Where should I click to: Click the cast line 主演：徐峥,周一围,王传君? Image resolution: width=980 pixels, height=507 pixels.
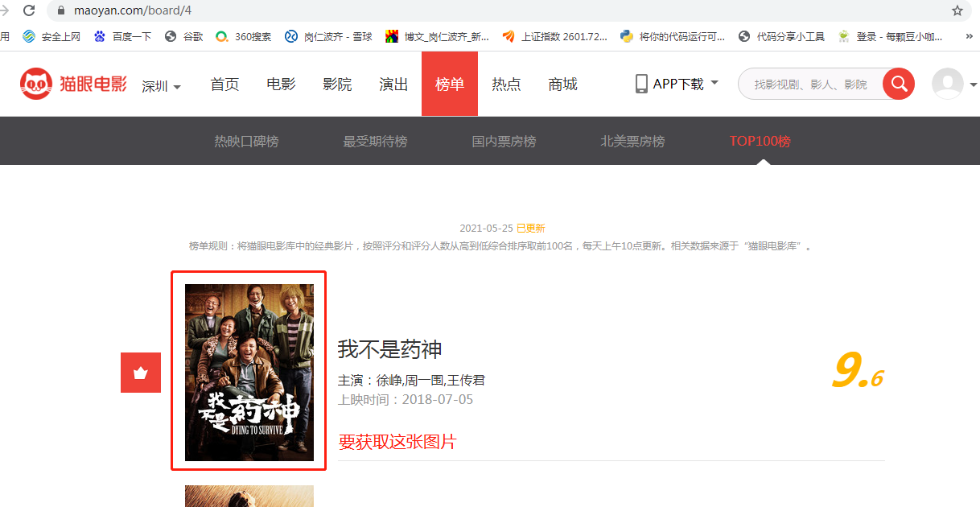point(411,380)
